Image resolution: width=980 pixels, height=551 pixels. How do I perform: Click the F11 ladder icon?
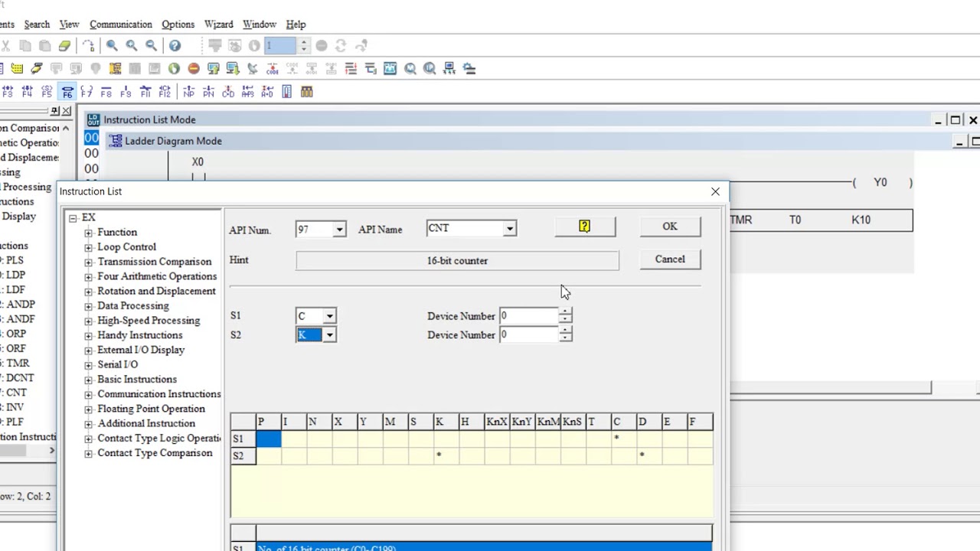(145, 92)
